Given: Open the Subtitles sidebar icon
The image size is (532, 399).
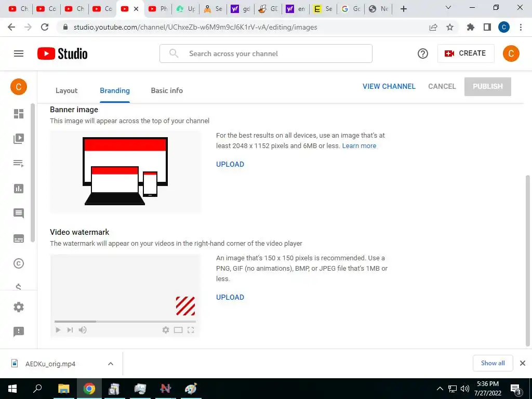Looking at the screenshot, I should click(19, 238).
